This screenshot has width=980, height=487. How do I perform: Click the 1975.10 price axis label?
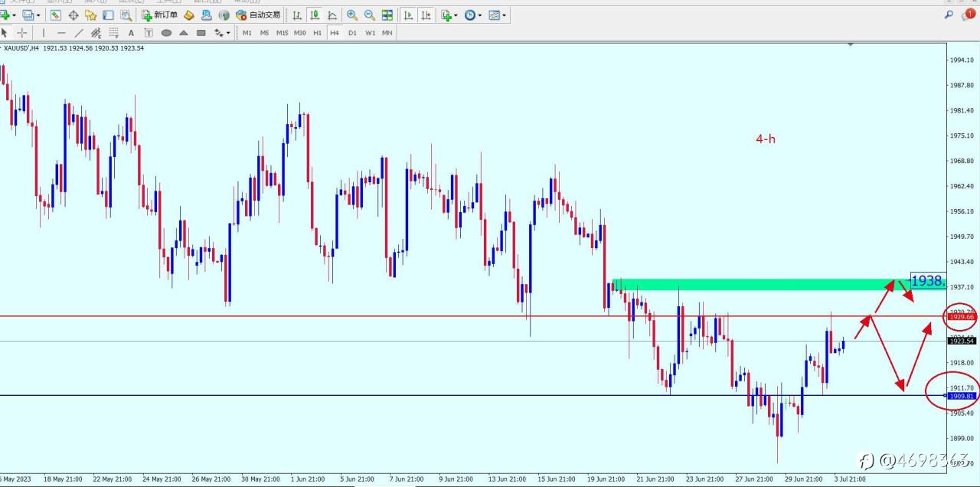[961, 136]
